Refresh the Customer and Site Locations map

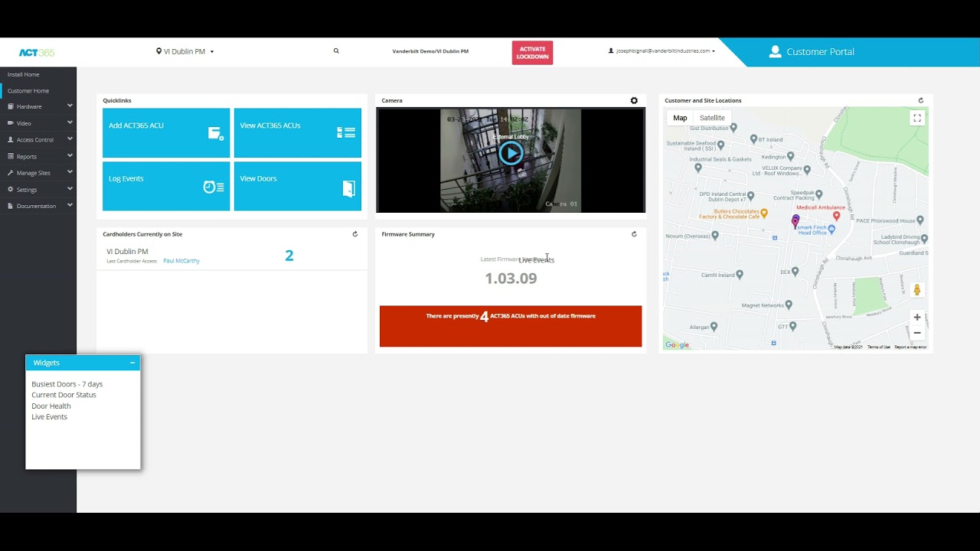(921, 100)
